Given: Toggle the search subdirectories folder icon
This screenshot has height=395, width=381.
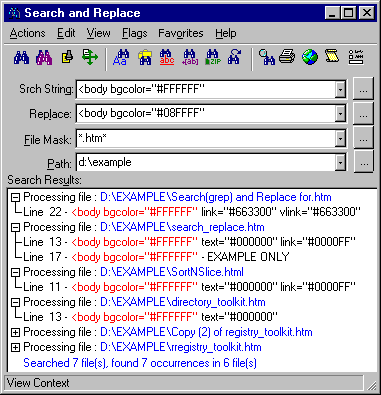Looking at the screenshot, I should pyautogui.click(x=145, y=57).
